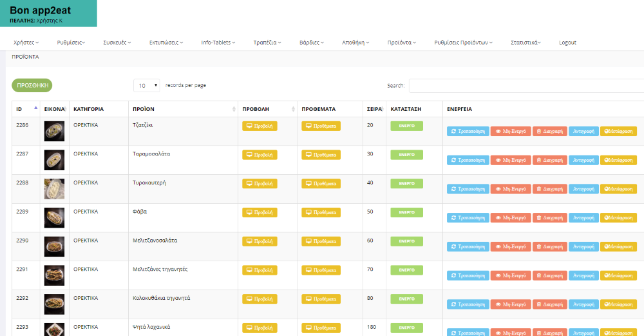Screen dimensions: 644x336
Task: Click Τροποποίηση for Φάβα row
Action: point(468,217)
